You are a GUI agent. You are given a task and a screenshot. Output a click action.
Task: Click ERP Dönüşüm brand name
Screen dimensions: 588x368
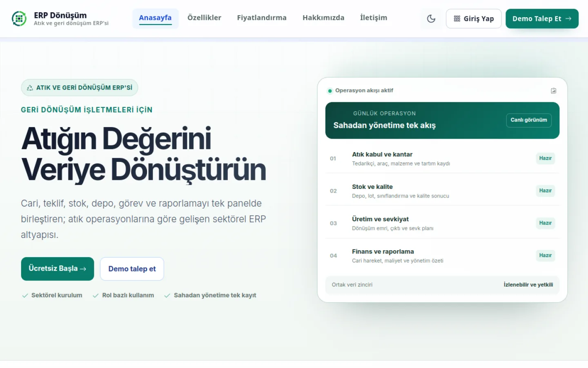[60, 15]
